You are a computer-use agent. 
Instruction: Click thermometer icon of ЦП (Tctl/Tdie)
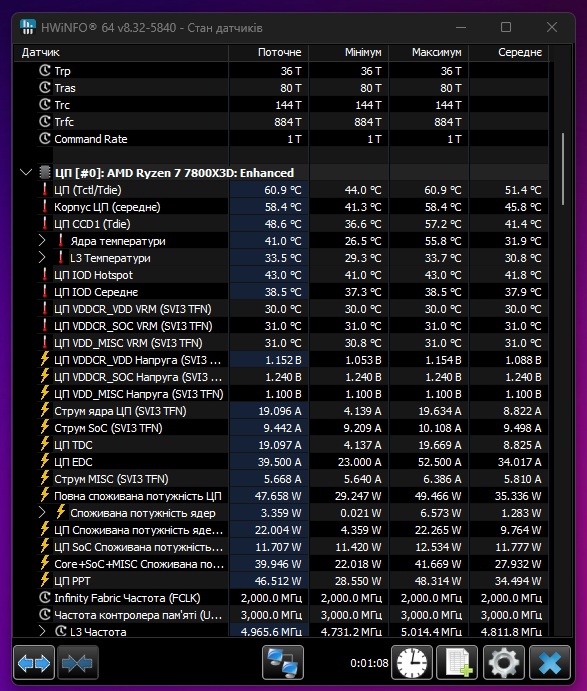(45, 189)
